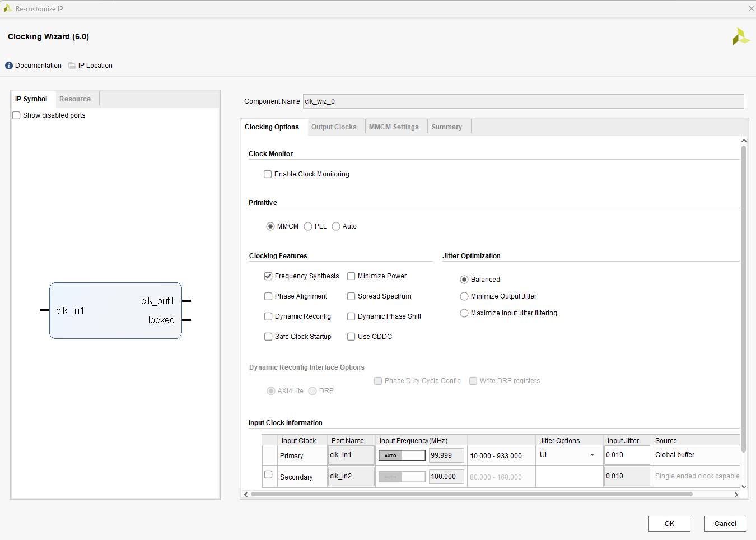Image resolution: width=756 pixels, height=540 pixels.
Task: Switch to the Output Clocks tab
Action: pyautogui.click(x=334, y=127)
